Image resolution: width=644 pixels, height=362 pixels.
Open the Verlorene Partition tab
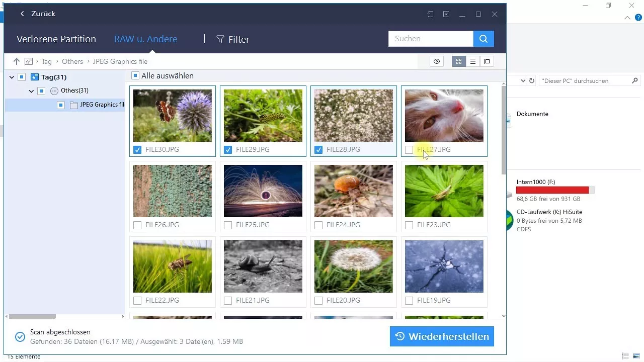56,39
